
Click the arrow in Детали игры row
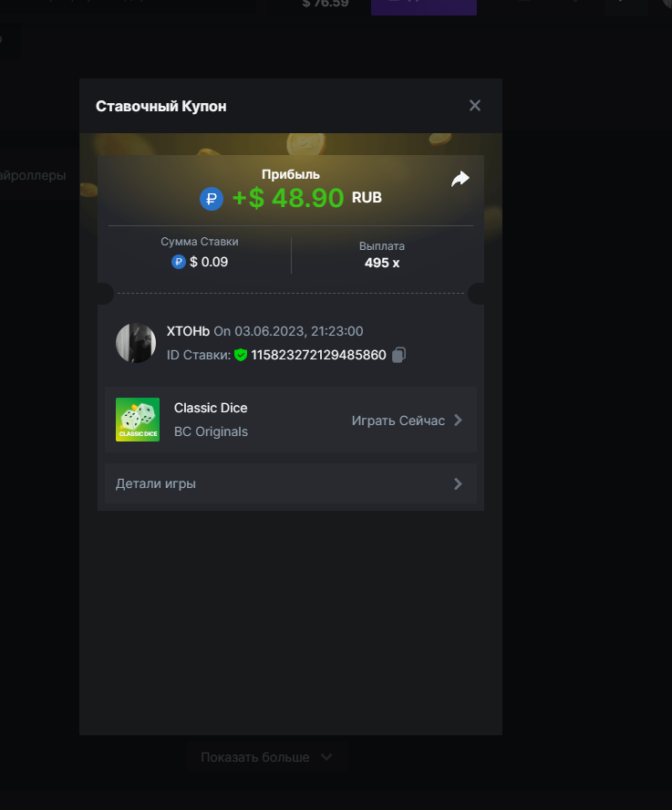click(458, 483)
